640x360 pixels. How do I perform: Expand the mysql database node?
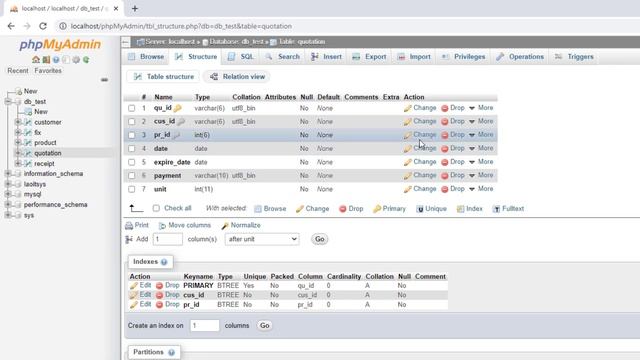tap(8, 194)
